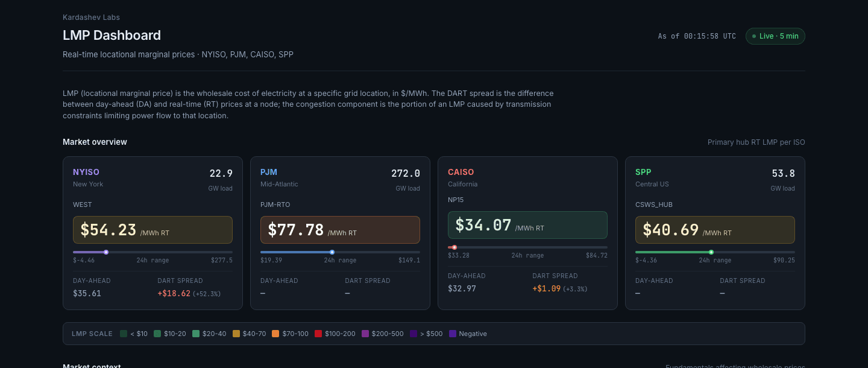This screenshot has height=368, width=868.
Task: Click the $34.07 CAISO RT price box
Action: (x=527, y=225)
